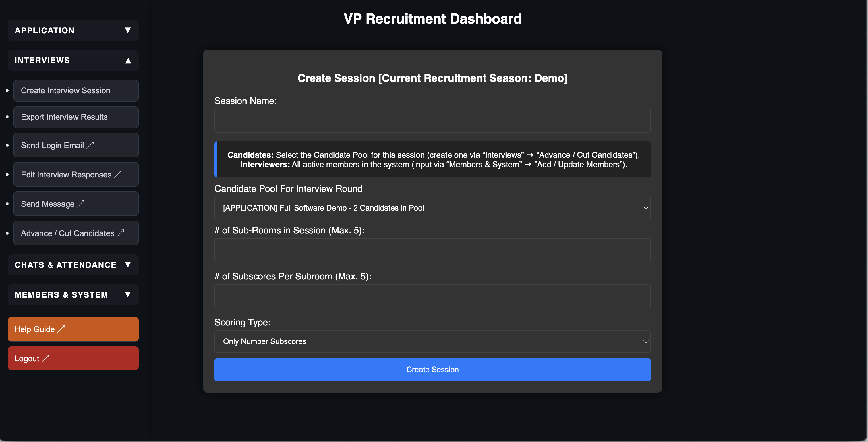
Task: Click the number of Sub-Rooms input field
Action: tap(432, 250)
